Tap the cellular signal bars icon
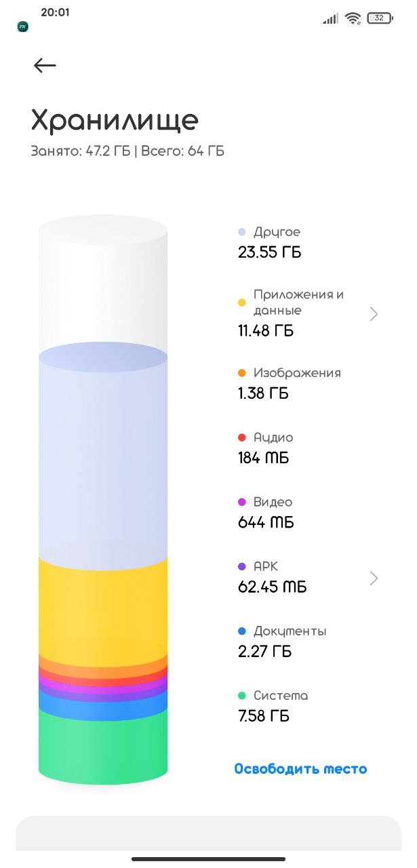 tap(330, 19)
